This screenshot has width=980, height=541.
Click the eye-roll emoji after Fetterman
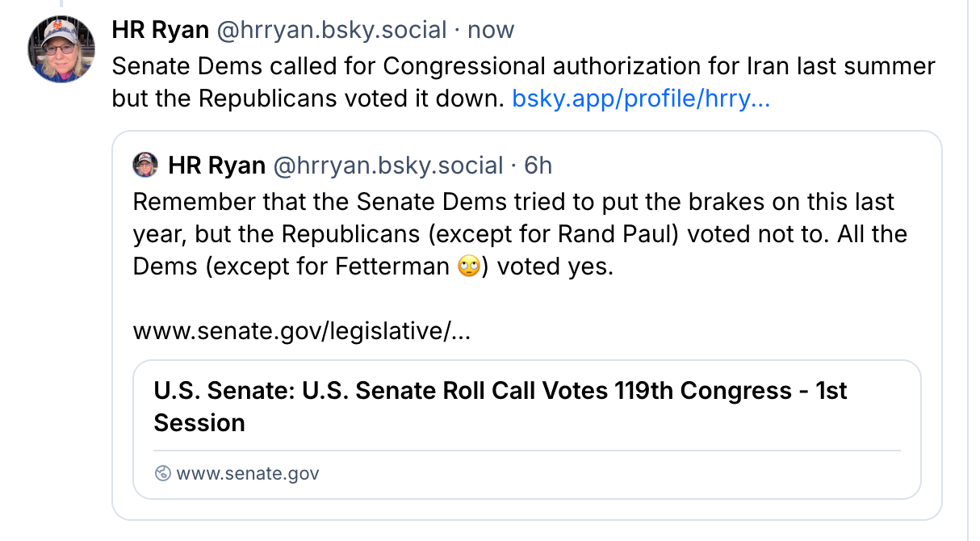469,267
